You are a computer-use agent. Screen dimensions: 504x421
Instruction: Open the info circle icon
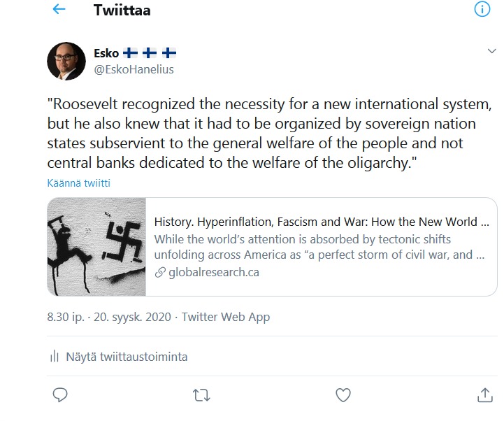[482, 10]
